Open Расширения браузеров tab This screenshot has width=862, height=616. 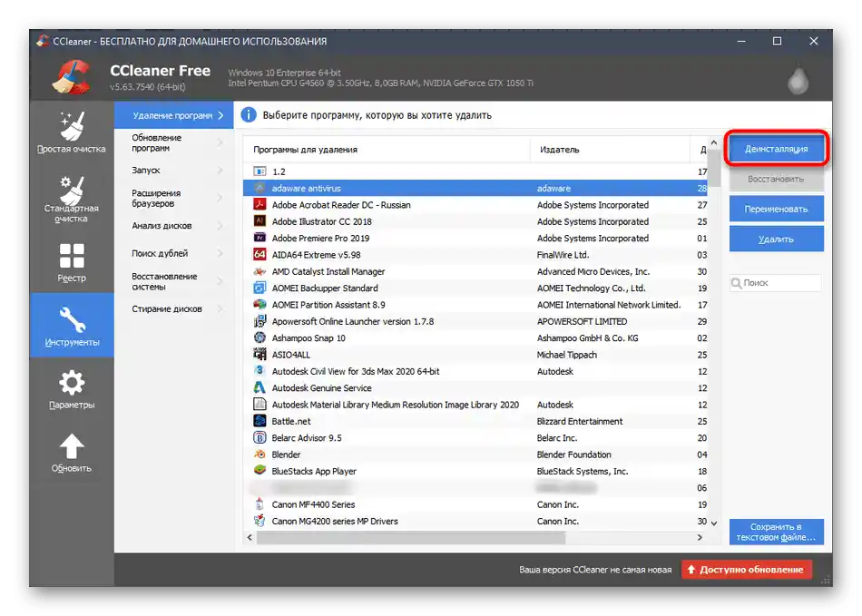coord(173,199)
